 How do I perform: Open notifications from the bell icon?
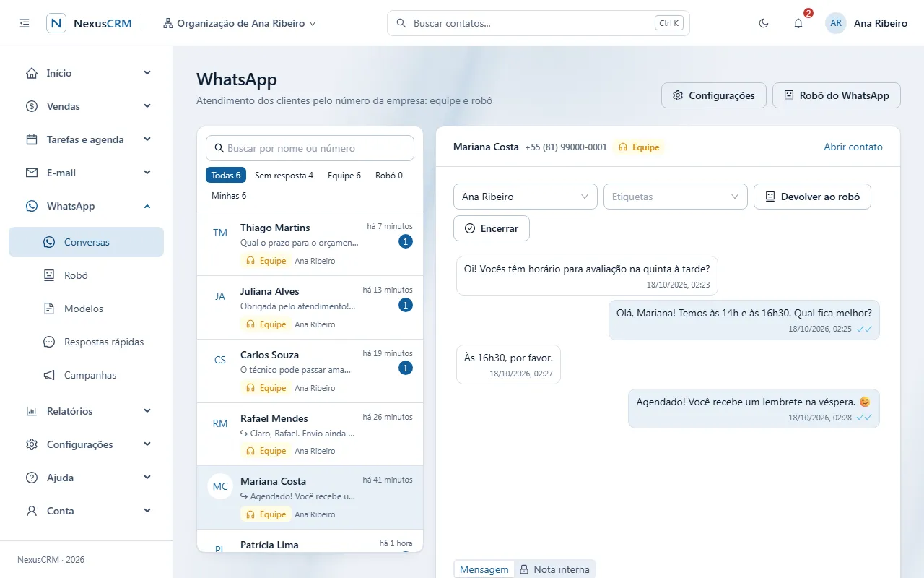point(798,23)
